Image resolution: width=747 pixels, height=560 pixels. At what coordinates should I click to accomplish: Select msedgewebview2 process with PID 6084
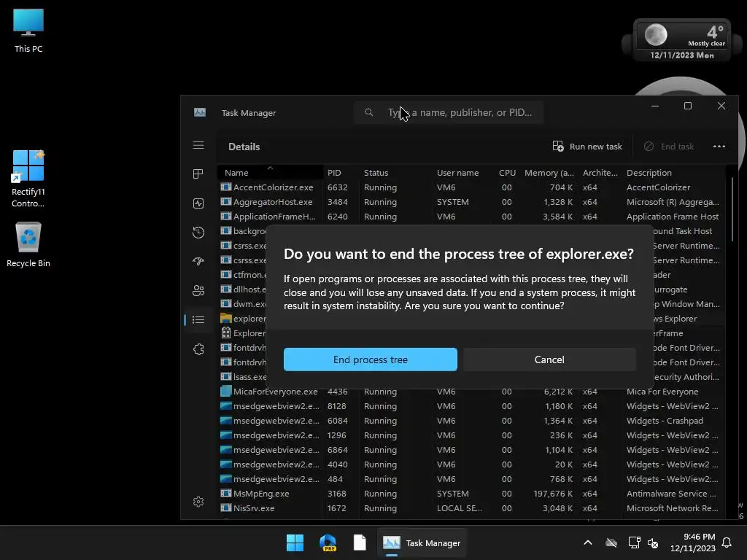pyautogui.click(x=472, y=421)
